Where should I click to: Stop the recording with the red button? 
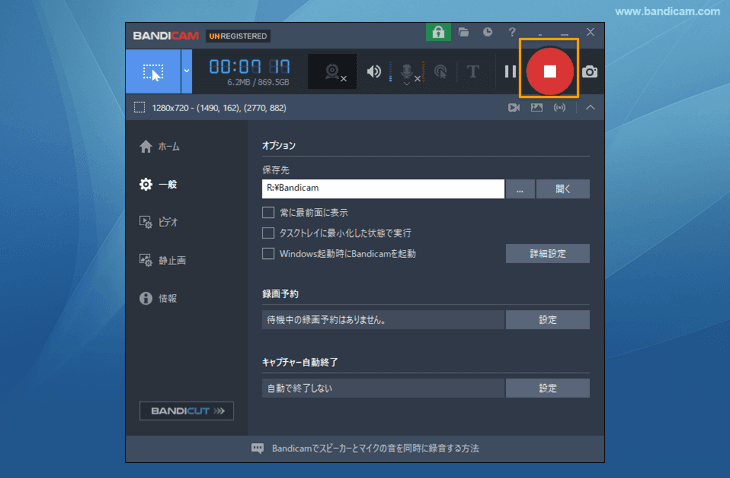(549, 71)
